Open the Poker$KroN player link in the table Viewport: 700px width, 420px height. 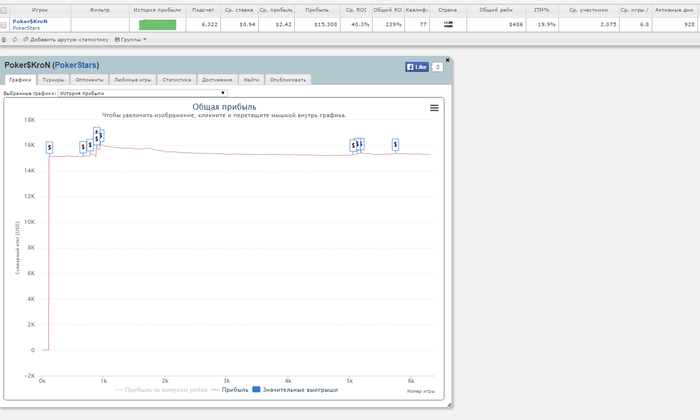(30, 21)
